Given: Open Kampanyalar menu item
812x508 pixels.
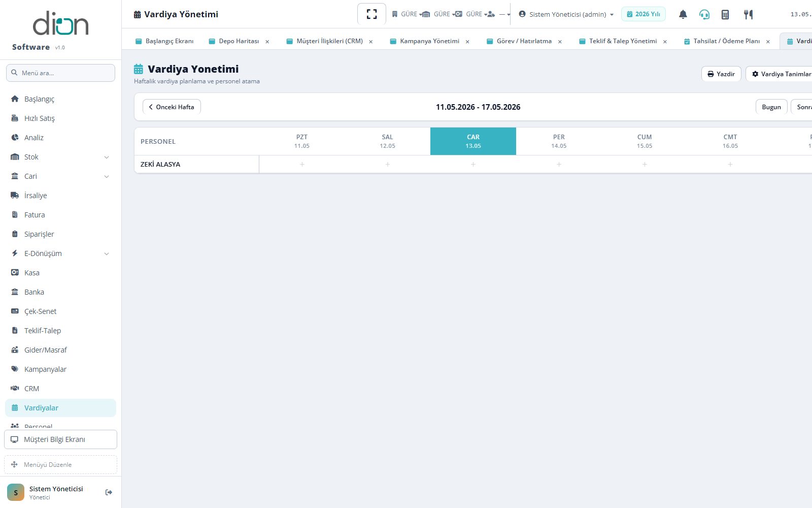Looking at the screenshot, I should pyautogui.click(x=60, y=369).
